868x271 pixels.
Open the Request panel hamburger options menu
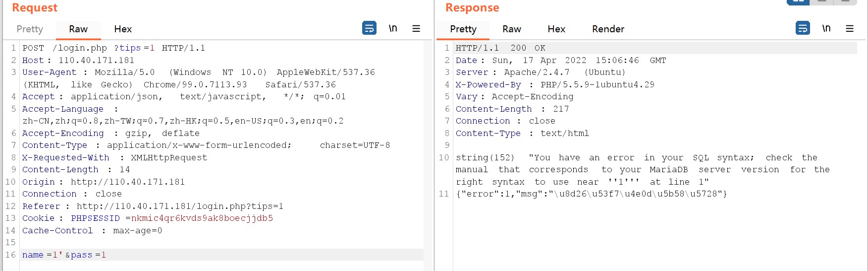click(x=416, y=28)
